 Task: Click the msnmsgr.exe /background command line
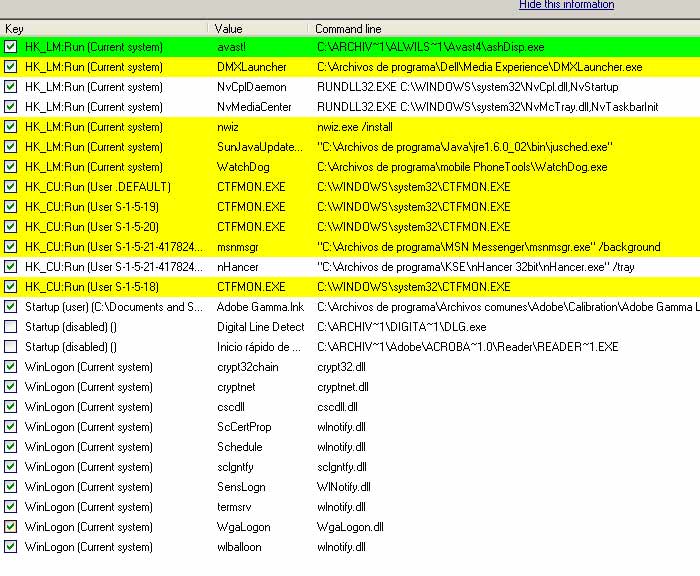[x=488, y=247]
